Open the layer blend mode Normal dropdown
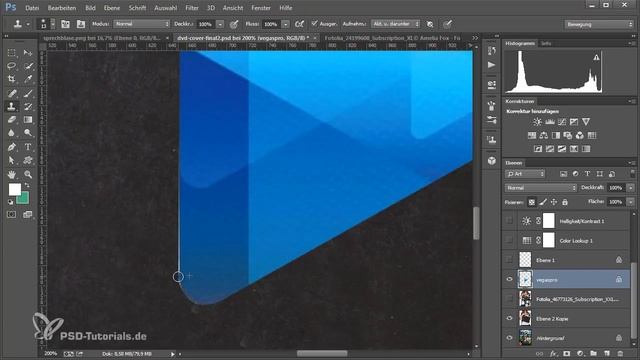This screenshot has width=640, height=360. tap(541, 188)
